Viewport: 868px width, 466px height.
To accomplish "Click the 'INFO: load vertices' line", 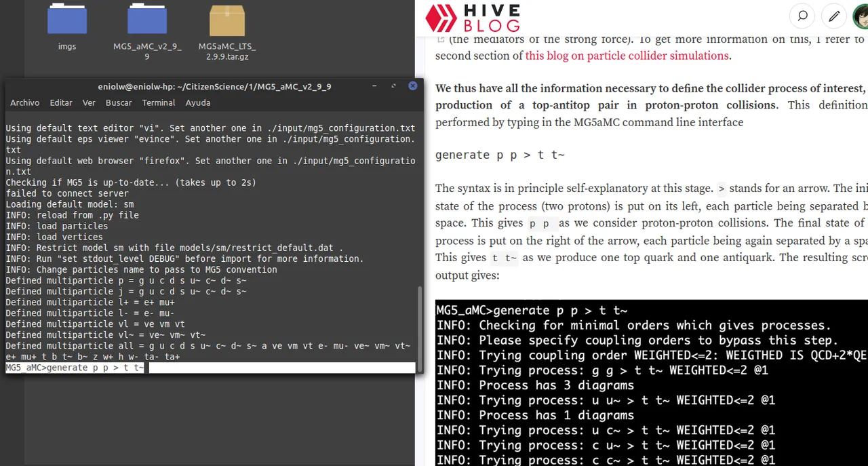I will [x=54, y=237].
